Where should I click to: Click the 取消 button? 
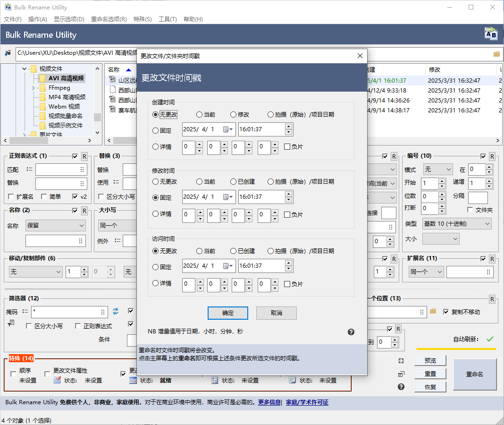click(x=276, y=313)
